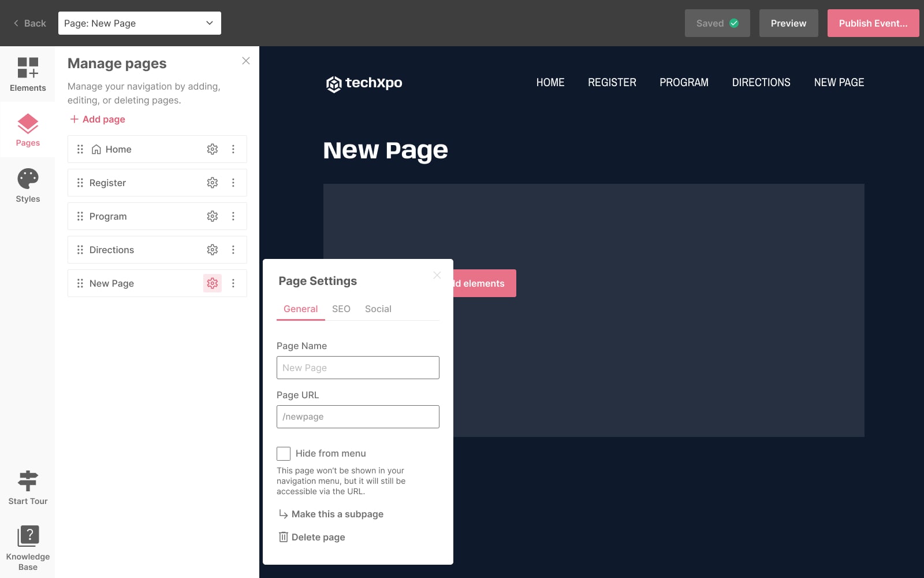924x578 pixels.
Task: Open more options for New Page
Action: point(233,283)
